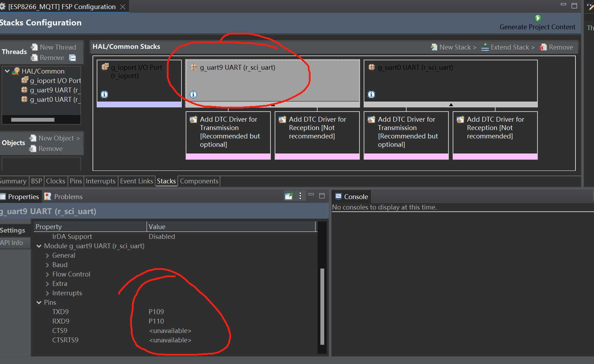Select g_ioport I/O Port in threads tree

click(x=51, y=81)
